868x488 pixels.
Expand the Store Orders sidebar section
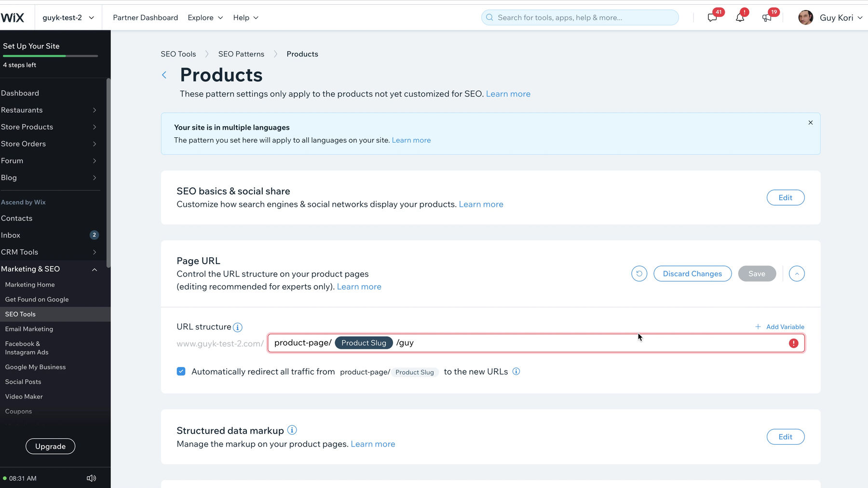click(x=95, y=144)
